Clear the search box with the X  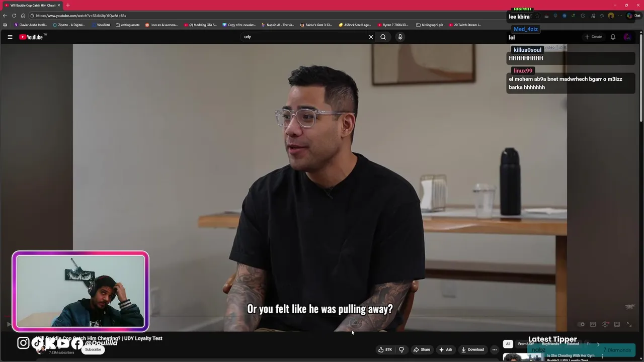pyautogui.click(x=371, y=37)
